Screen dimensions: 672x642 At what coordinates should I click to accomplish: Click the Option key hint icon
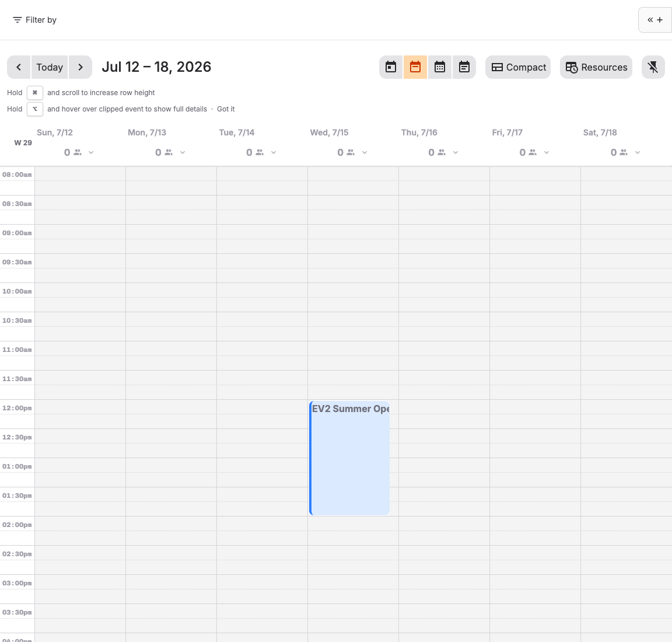pos(35,109)
